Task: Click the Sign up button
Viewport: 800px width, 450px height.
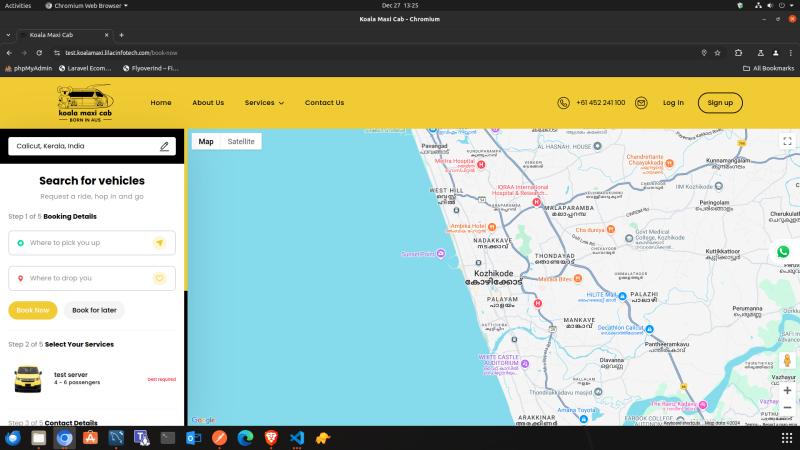Action: [720, 103]
